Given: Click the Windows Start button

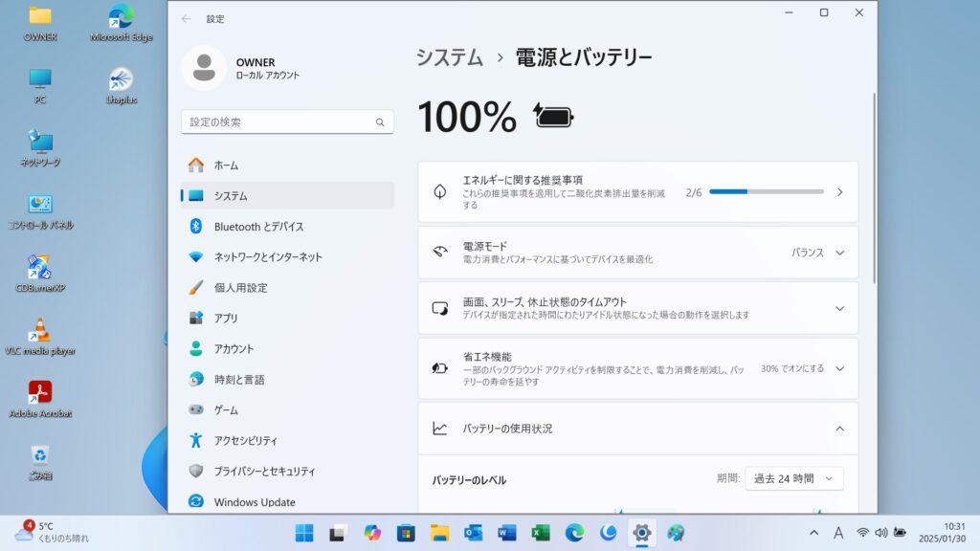Looking at the screenshot, I should point(303,533).
